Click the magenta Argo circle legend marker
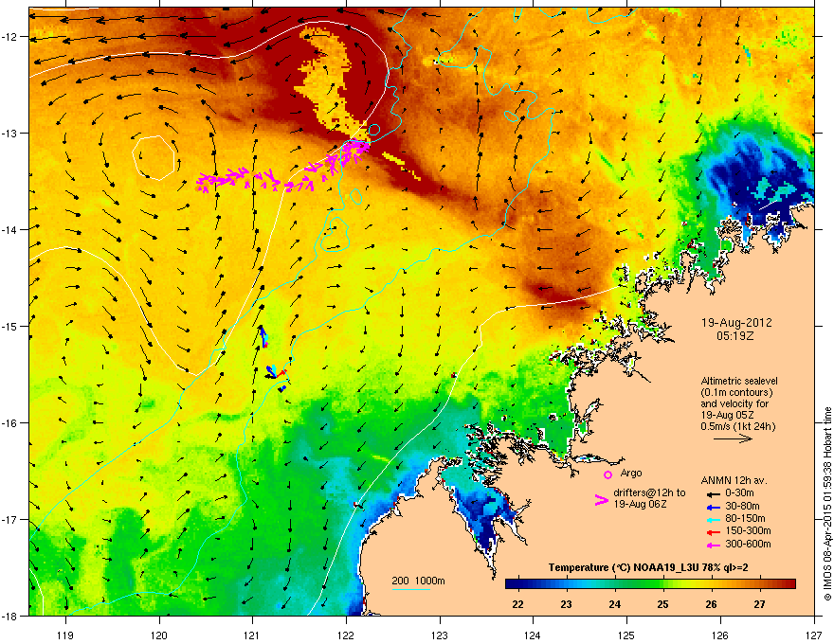The width and height of the screenshot is (834, 644). [607, 474]
